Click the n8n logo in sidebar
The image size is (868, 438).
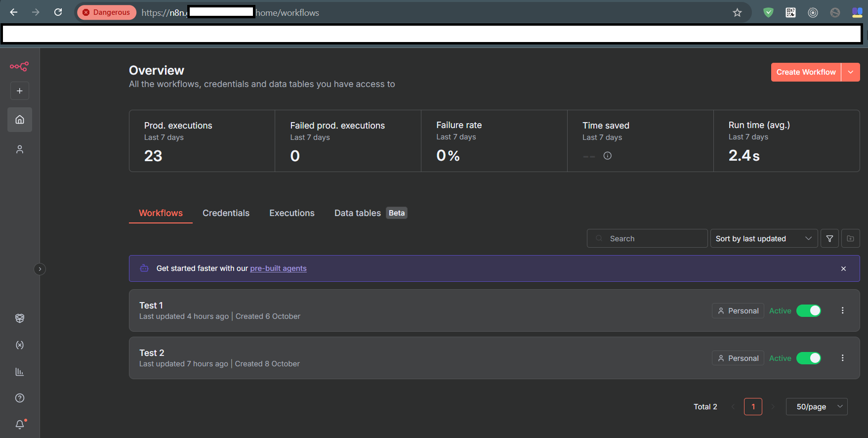pos(19,66)
